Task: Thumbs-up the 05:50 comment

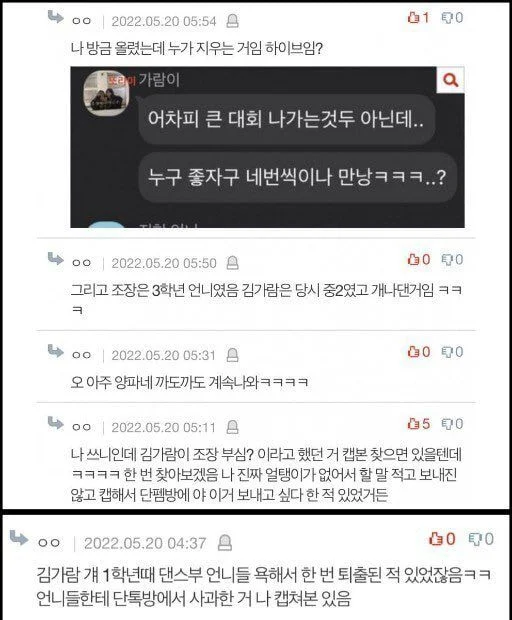Action: click(x=418, y=259)
